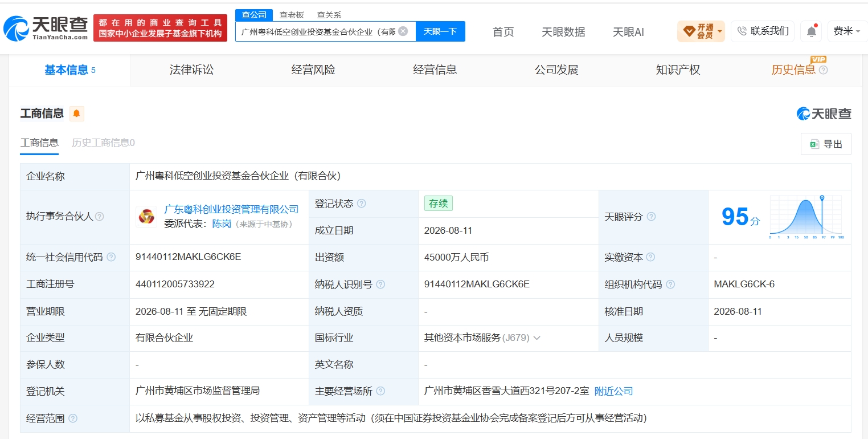Click the help icon next to 天眼评分
Viewport: 868px width, 439px height.
coord(651,217)
